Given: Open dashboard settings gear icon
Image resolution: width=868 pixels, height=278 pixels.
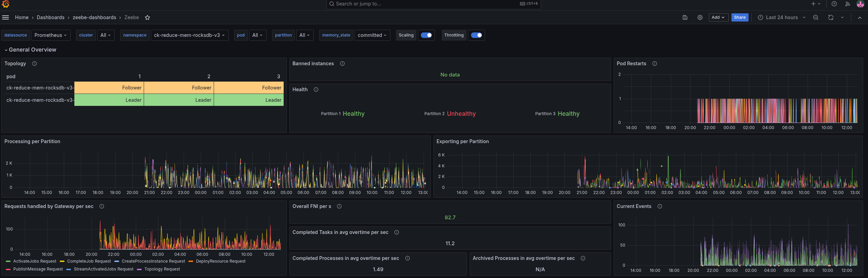Looking at the screenshot, I should click(x=700, y=17).
